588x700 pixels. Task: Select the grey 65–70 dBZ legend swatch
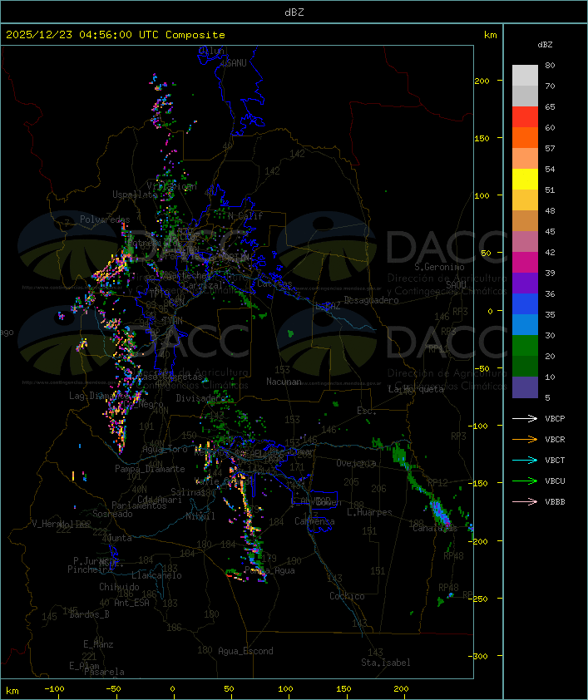[525, 96]
